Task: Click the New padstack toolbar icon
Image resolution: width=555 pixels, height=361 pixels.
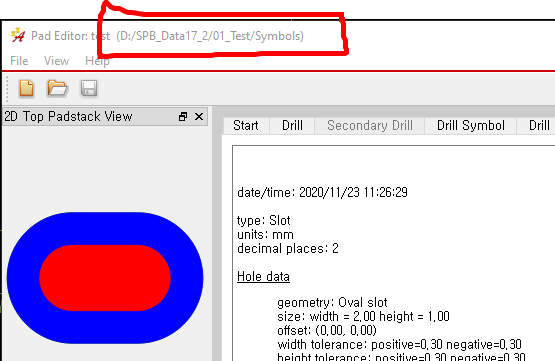Action: point(27,88)
